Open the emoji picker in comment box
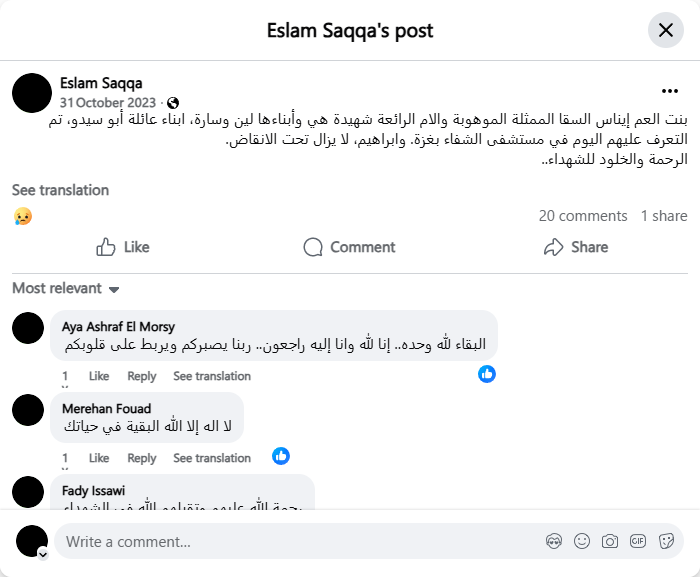Viewport: 700px width, 577px height. [582, 541]
